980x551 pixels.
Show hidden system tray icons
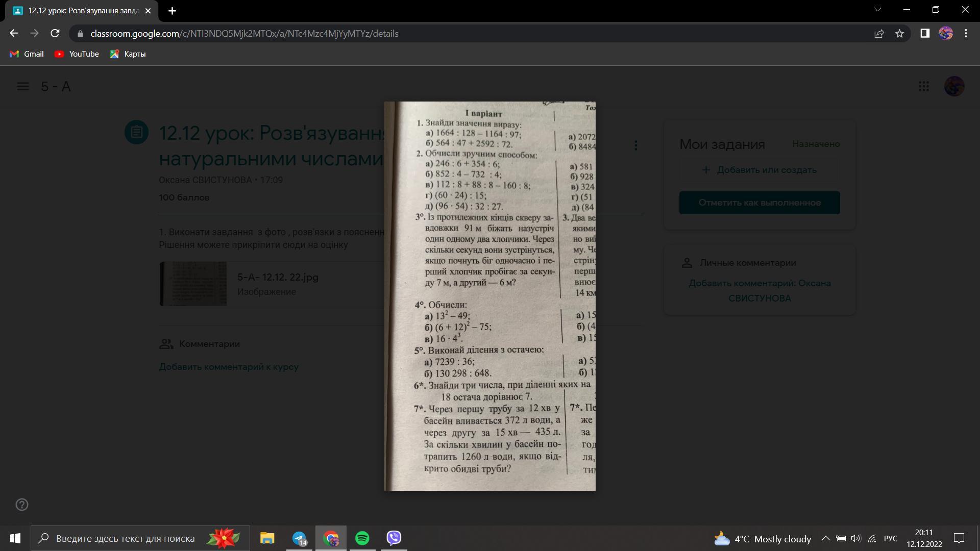825,538
